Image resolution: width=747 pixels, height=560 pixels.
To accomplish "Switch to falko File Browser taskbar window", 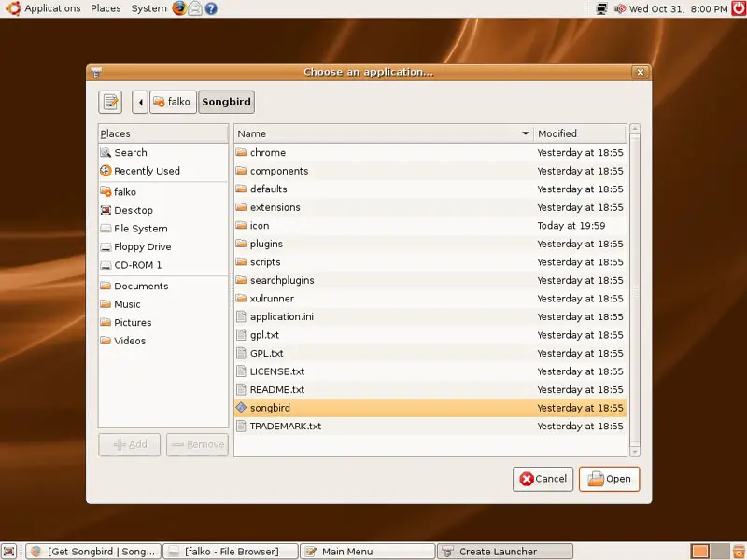I will point(231,552).
